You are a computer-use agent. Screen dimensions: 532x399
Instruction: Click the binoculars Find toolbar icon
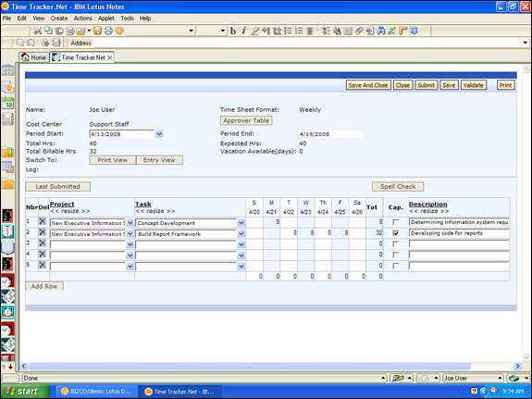pos(381,31)
